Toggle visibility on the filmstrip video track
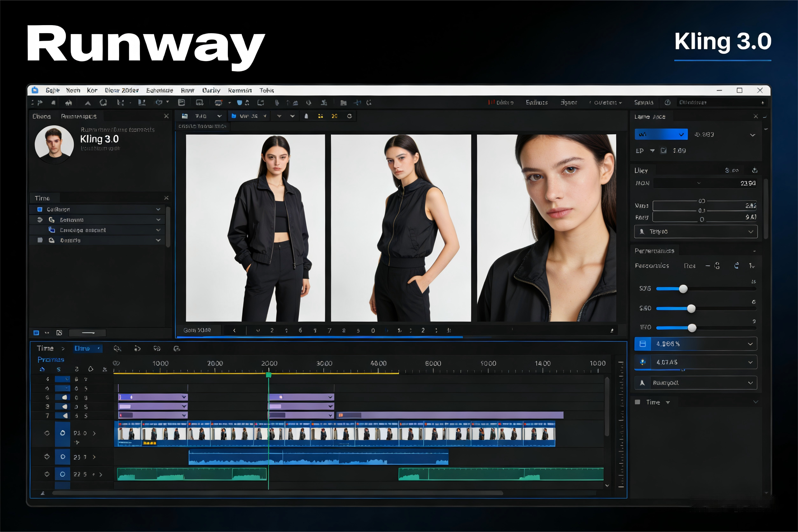The image size is (798, 532). coord(63,433)
